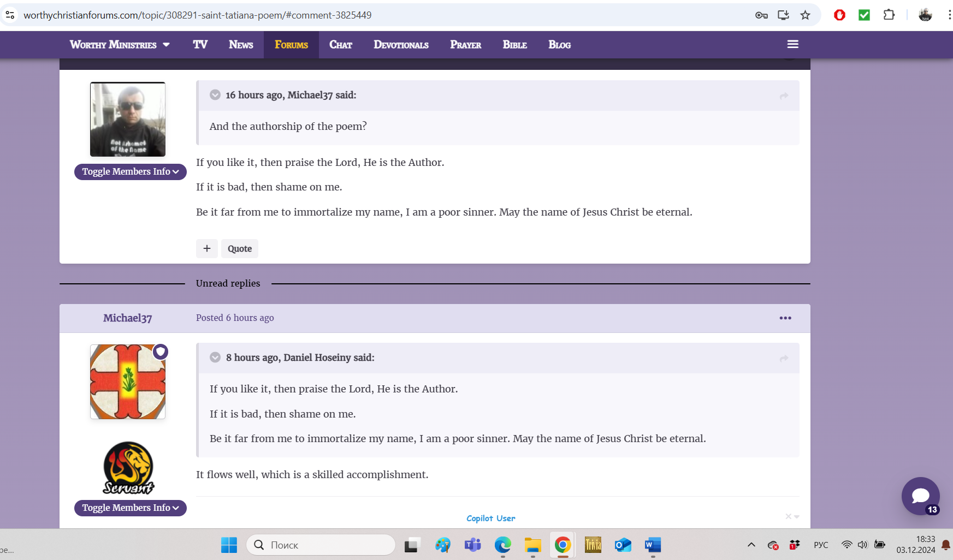Click the Michael37 username link in the post header

[128, 318]
